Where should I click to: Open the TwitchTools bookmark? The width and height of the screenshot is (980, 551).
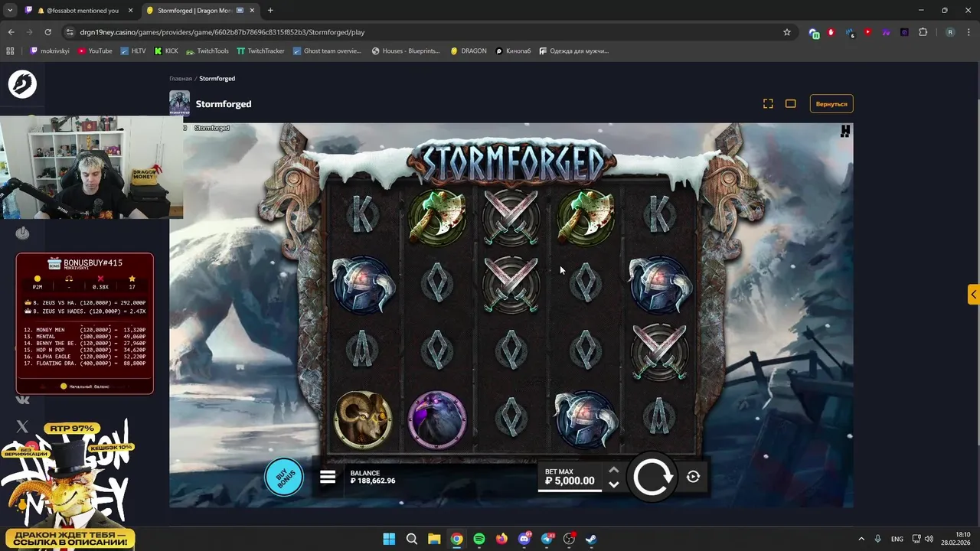pyautogui.click(x=207, y=51)
